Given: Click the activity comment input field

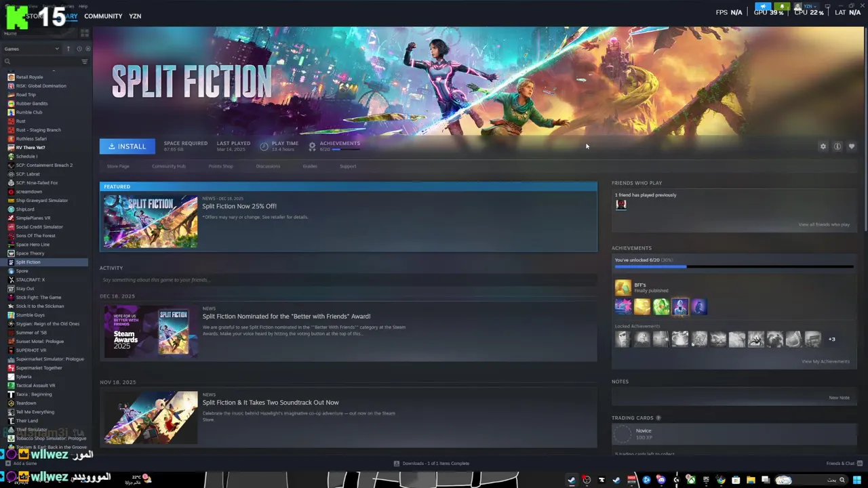Looking at the screenshot, I should pyautogui.click(x=348, y=280).
